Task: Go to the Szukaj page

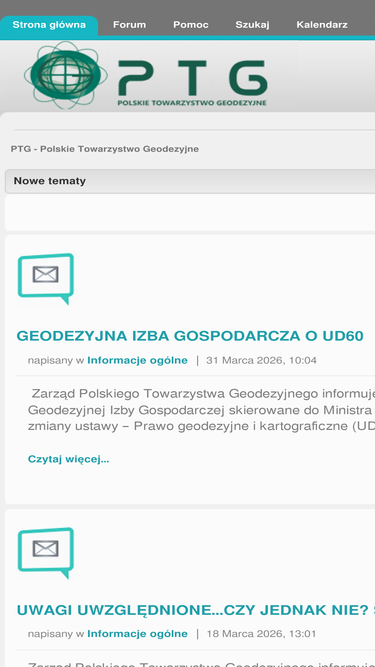Action: click(x=253, y=25)
